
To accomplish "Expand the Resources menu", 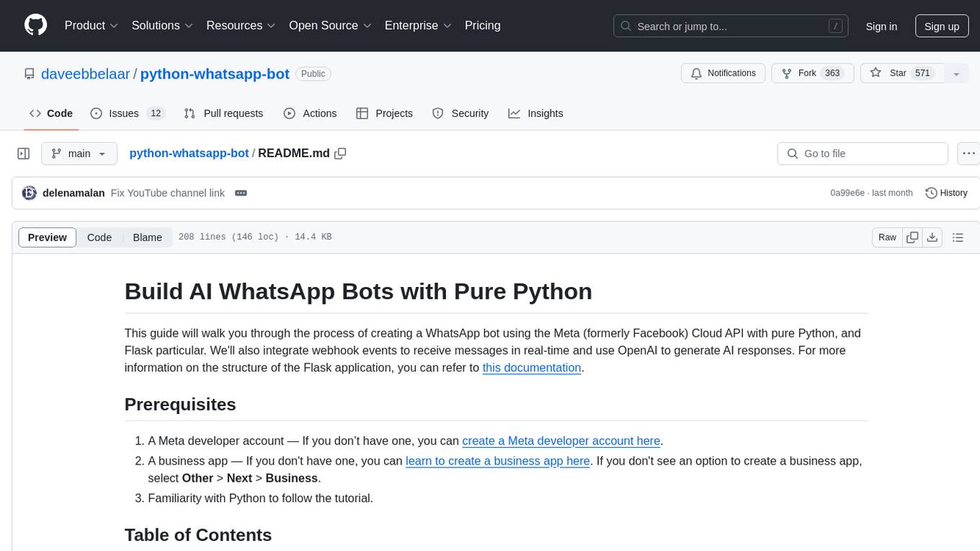I will point(241,25).
